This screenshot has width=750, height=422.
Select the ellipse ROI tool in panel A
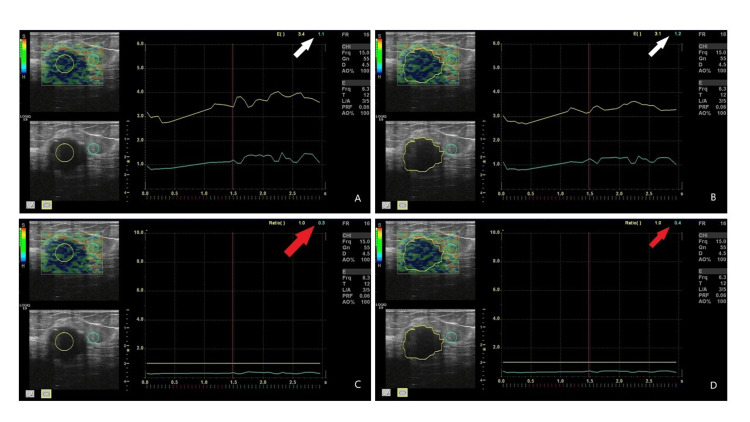46,205
